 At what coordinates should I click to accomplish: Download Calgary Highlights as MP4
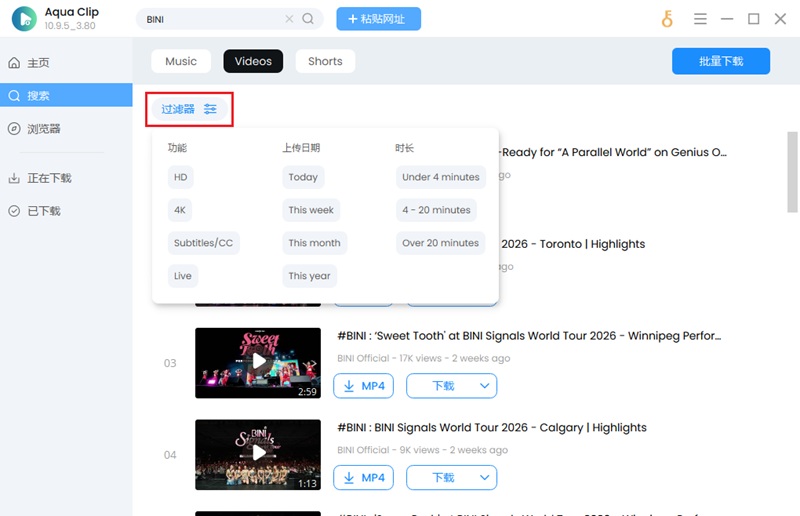pos(363,478)
